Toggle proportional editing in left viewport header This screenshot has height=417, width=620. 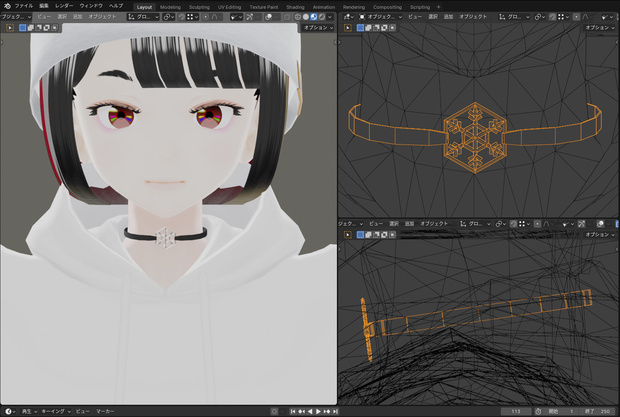click(206, 17)
